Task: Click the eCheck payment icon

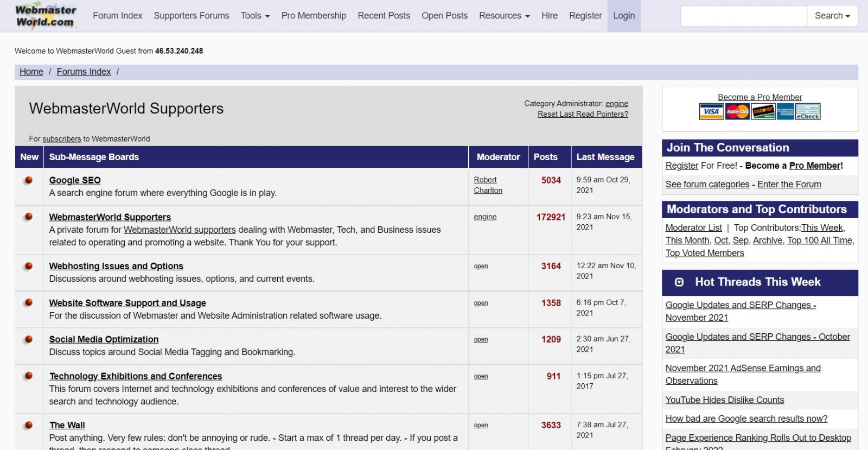Action: coord(808,112)
